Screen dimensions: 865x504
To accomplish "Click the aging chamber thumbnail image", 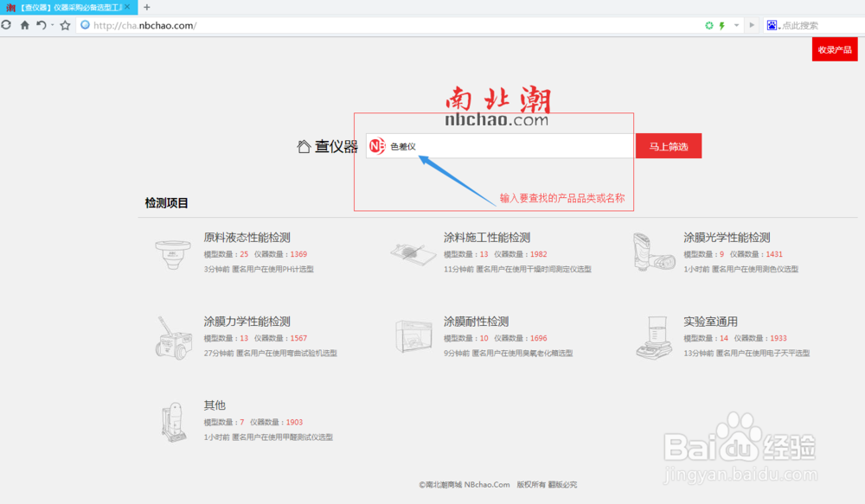I will pos(413,335).
